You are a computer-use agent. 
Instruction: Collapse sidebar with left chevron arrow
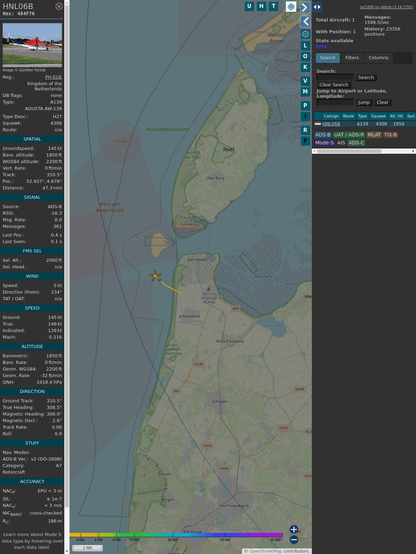click(305, 22)
